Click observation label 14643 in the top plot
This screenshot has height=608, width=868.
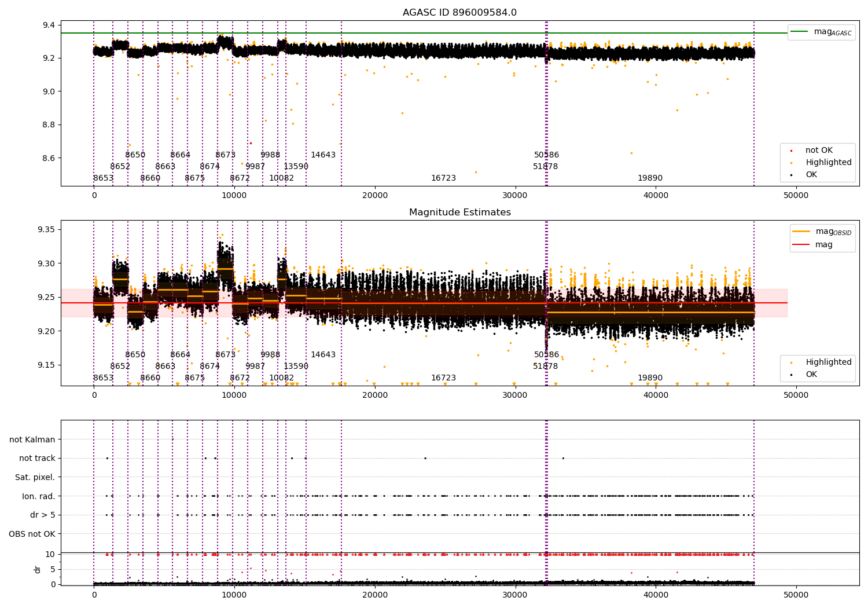tap(323, 155)
